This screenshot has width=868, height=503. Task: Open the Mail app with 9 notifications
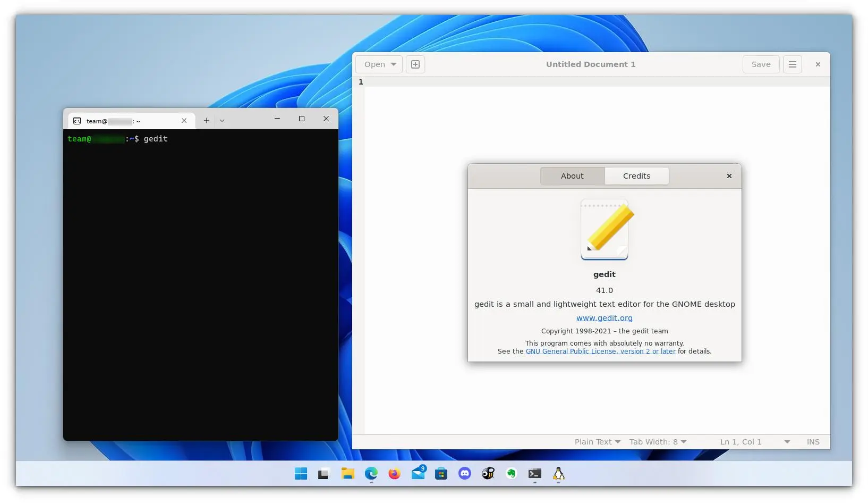[419, 473]
